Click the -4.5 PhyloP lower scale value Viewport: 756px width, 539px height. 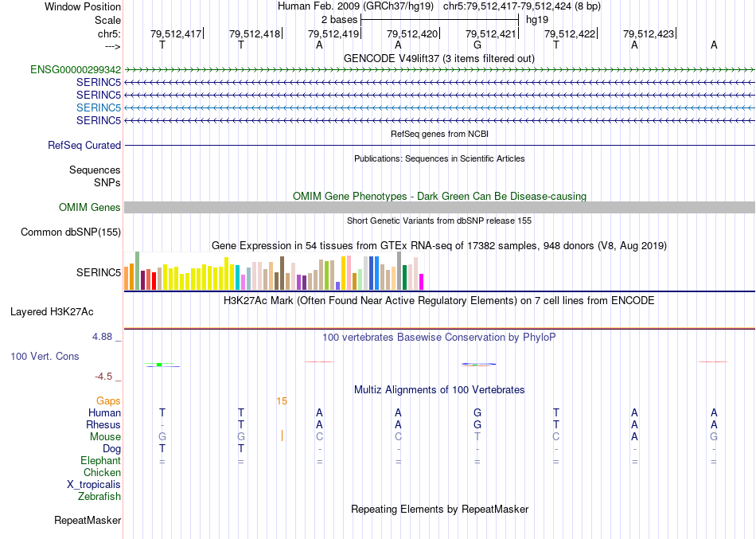click(103, 377)
